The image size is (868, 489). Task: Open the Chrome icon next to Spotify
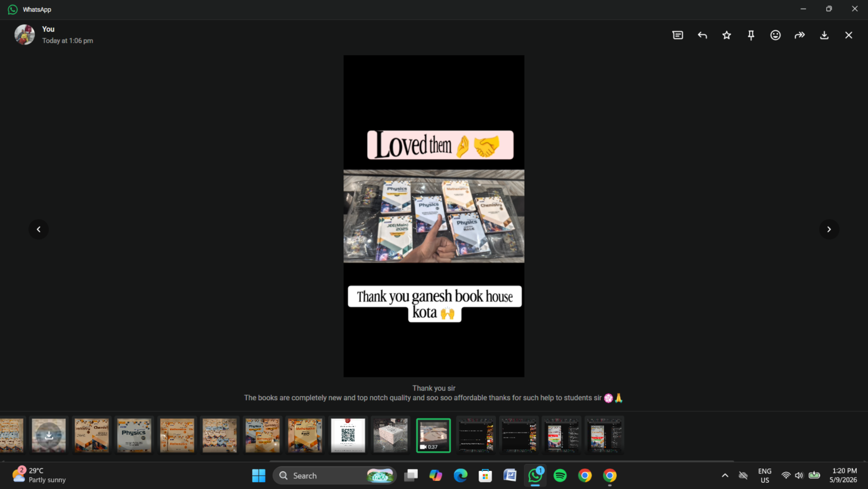(585, 476)
